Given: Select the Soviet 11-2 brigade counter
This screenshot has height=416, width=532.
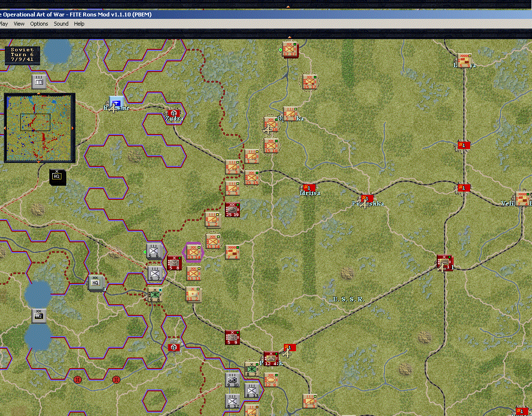Looking at the screenshot, I should point(193,294).
